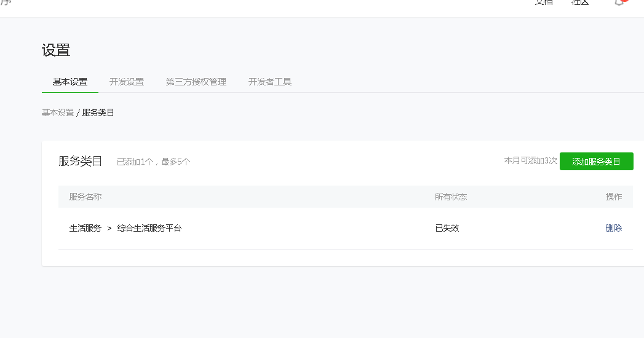
Task: Click the 已失效 status text
Action: pyautogui.click(x=447, y=228)
